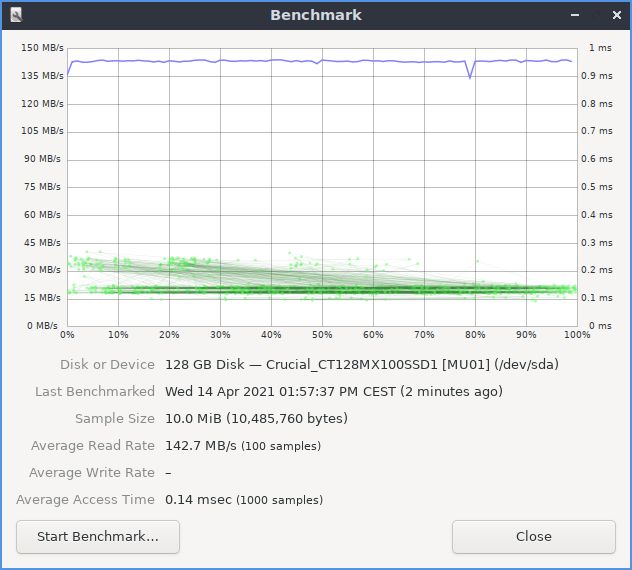
Task: Click the 1 ms axis label
Action: click(600, 48)
